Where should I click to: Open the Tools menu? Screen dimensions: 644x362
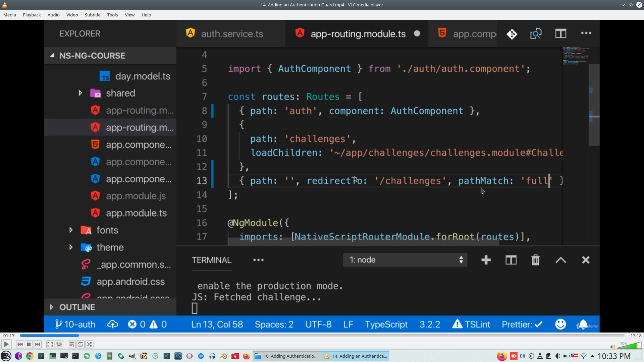[112, 15]
